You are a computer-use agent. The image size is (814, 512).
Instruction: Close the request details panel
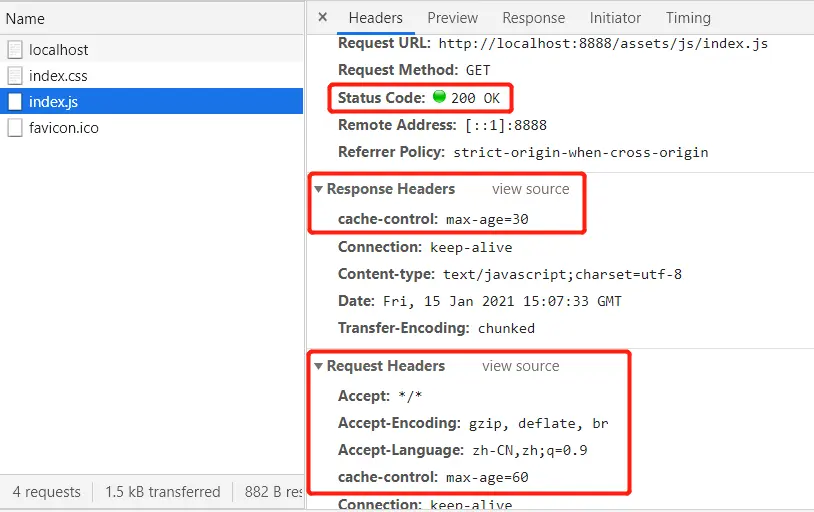coord(322,17)
